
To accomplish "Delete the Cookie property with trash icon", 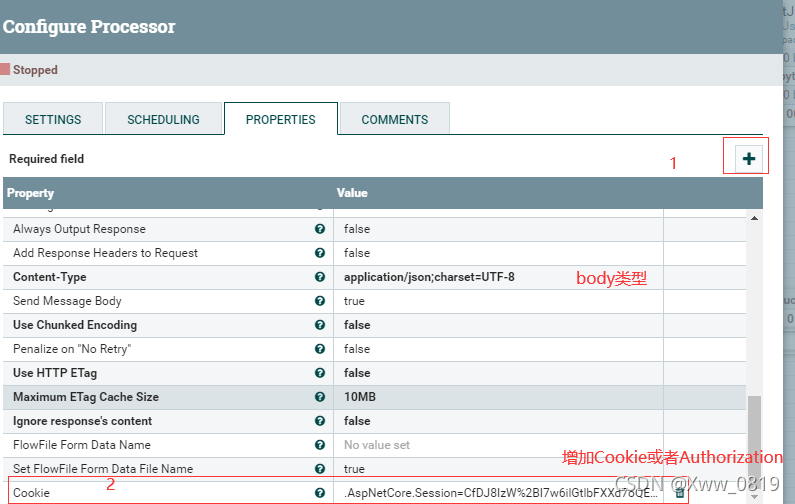I will point(680,492).
